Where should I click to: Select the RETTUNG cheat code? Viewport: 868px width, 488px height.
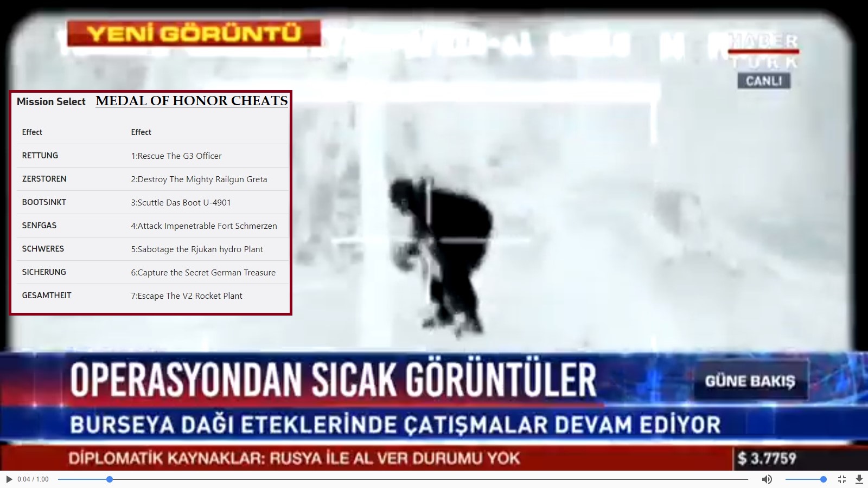coord(40,156)
